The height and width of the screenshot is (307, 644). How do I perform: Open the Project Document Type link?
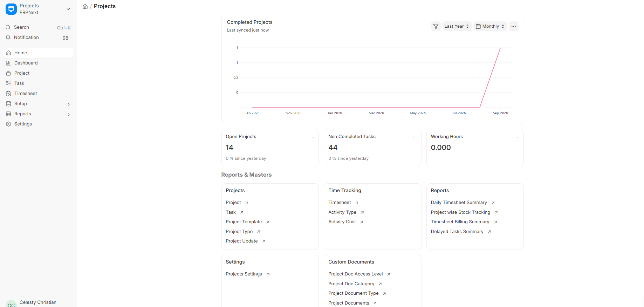[354, 293]
